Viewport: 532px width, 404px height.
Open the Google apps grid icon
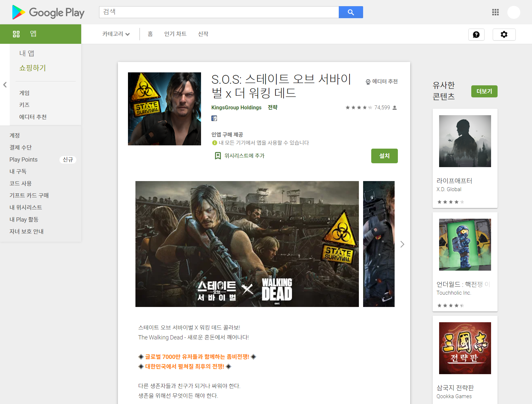[x=495, y=12]
